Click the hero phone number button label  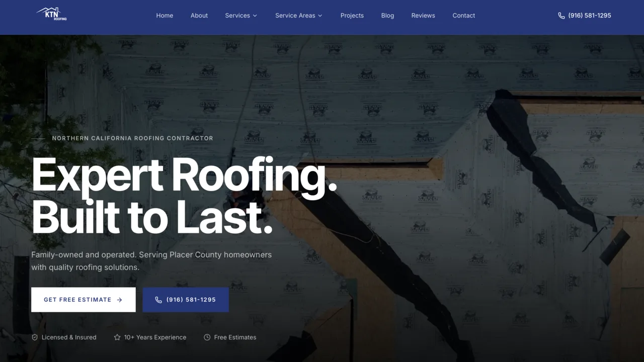click(x=191, y=300)
